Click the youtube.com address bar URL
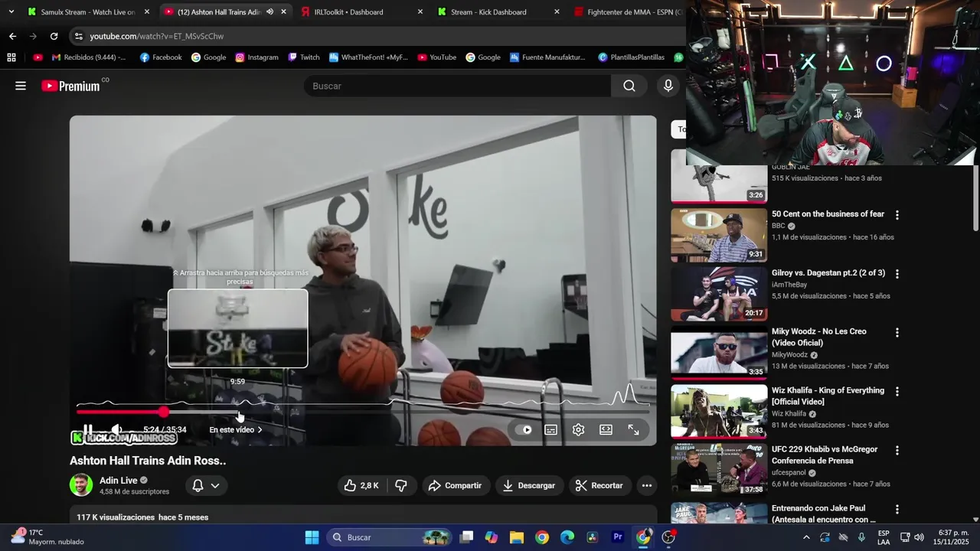Image resolution: width=980 pixels, height=551 pixels. 157,36
